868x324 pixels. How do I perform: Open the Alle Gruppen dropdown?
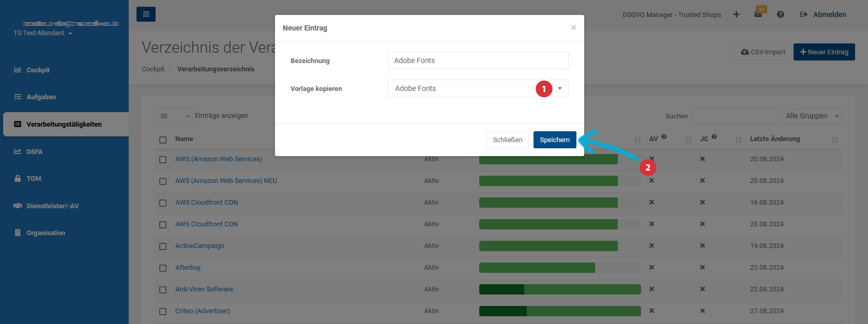[811, 116]
